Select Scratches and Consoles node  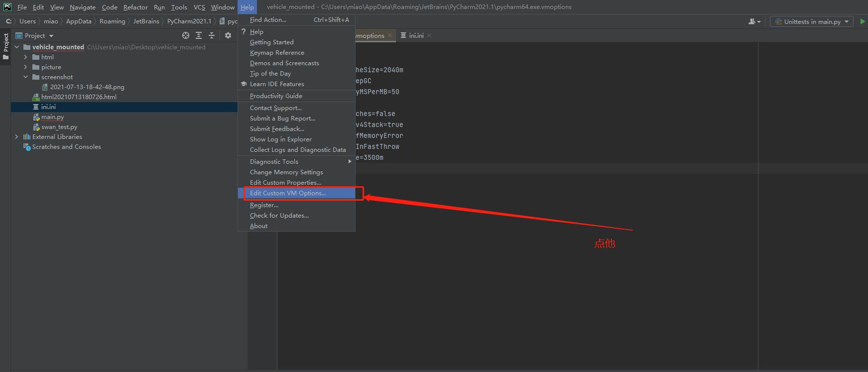[x=66, y=147]
